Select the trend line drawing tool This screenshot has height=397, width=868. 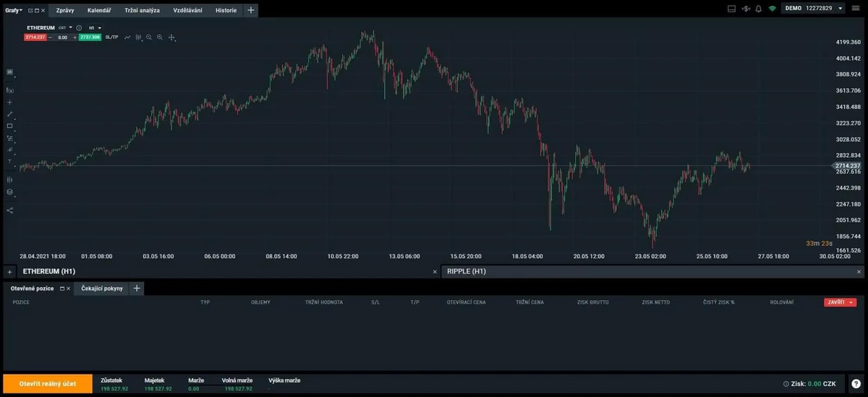coord(9,114)
